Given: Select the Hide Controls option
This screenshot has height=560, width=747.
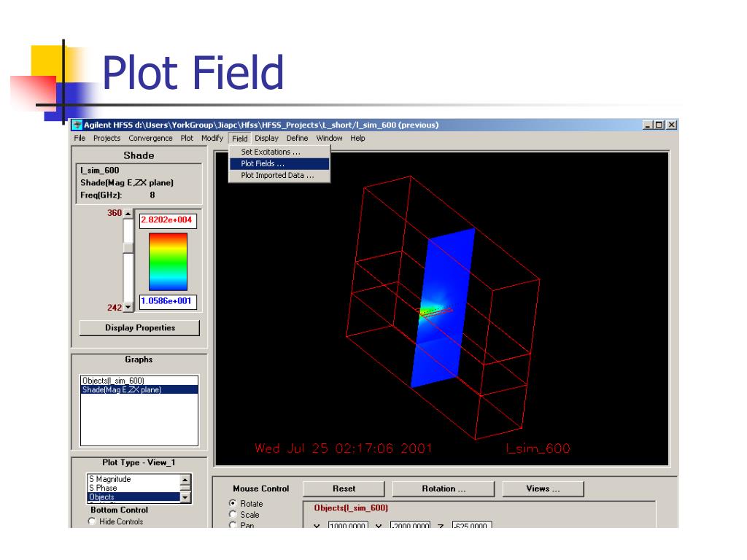Looking at the screenshot, I should pos(92,521).
